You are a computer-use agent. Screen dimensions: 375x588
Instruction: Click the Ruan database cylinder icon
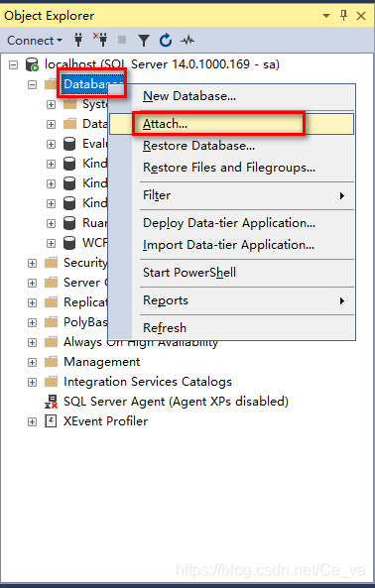coord(69,223)
